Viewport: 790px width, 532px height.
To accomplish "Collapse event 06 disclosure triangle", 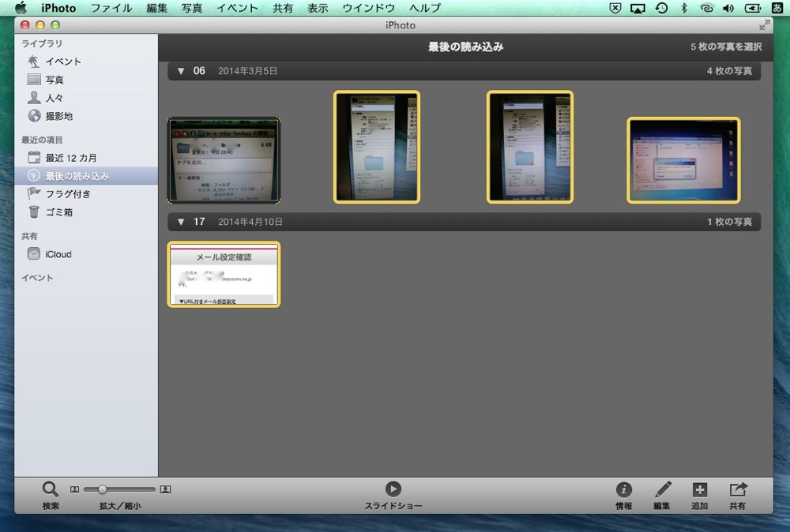I will coord(180,71).
